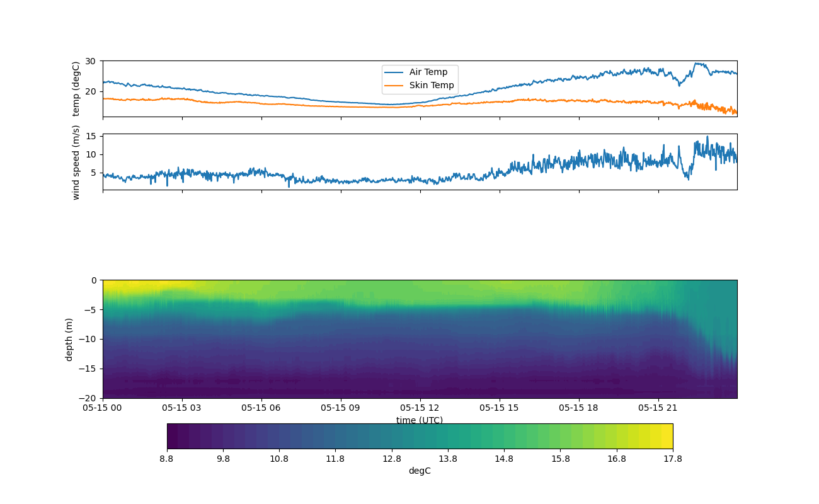Select the blue Air Temp legend line sample
Screen dimensions: 819x504
click(394, 72)
